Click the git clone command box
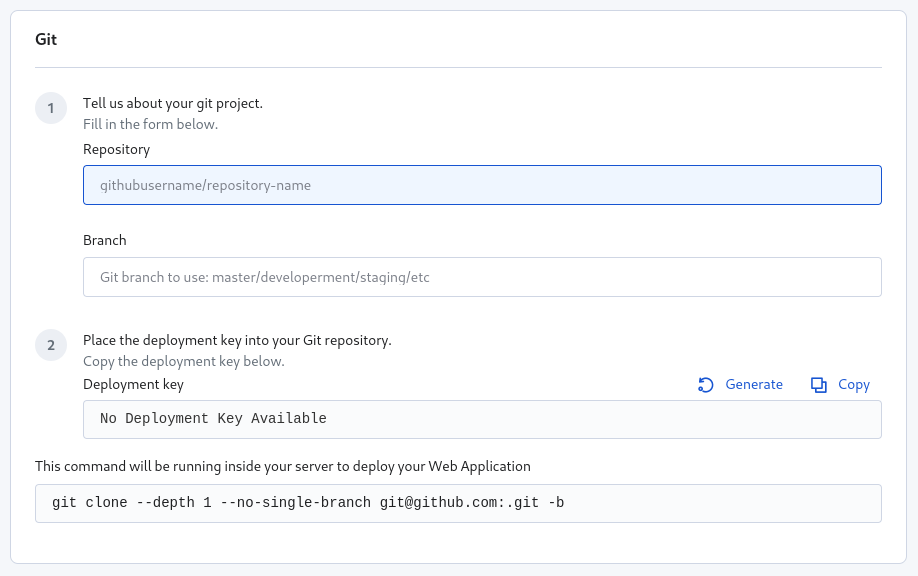The height and width of the screenshot is (576, 918). [x=458, y=503]
